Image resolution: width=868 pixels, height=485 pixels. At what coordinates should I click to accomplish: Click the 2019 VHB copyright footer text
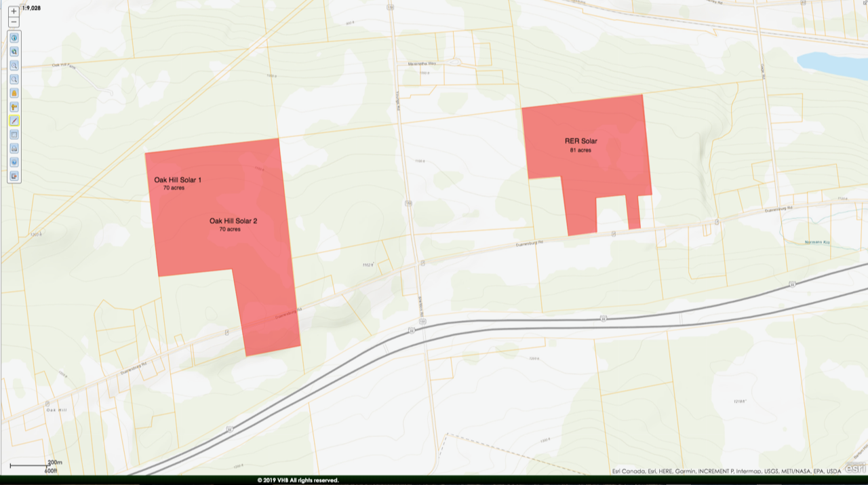click(298, 480)
